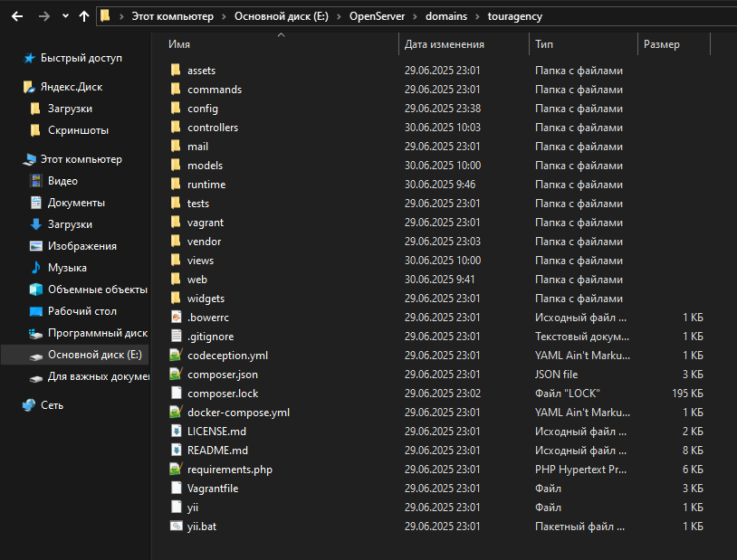Click the .gitignore file icon

click(x=177, y=336)
